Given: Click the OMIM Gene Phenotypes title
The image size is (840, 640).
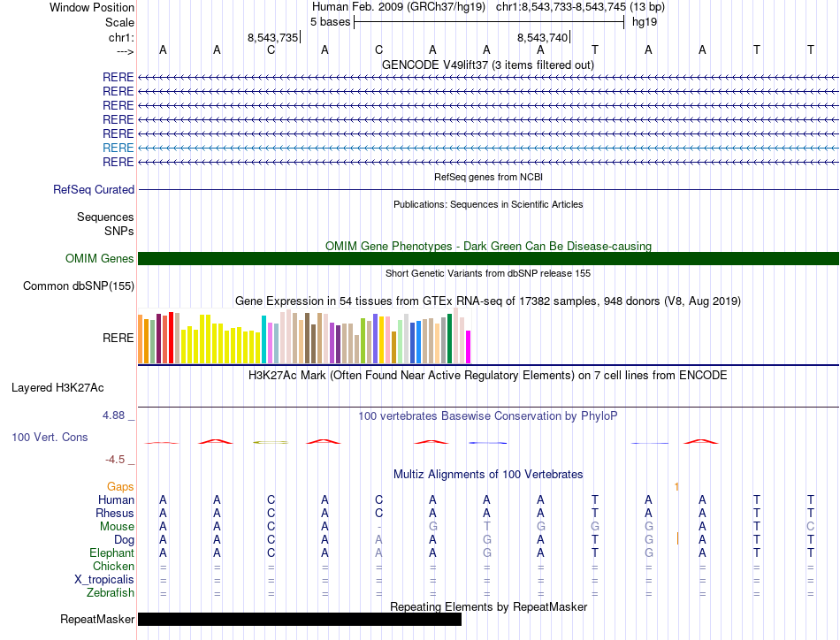Looking at the screenshot, I should coord(488,246).
